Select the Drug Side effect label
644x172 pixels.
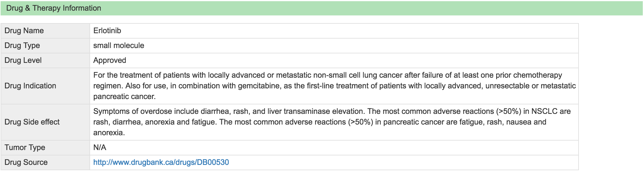(32, 122)
